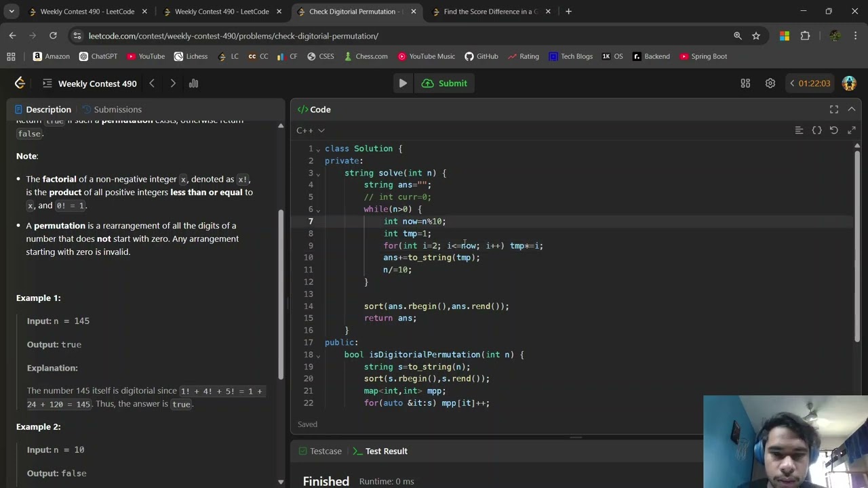Open the layout grid icon
This screenshot has height=488, width=868.
click(745, 83)
